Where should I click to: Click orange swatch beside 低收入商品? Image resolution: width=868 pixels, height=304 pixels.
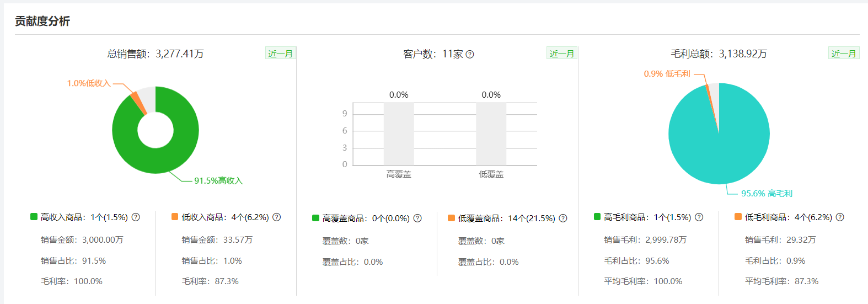tap(175, 217)
